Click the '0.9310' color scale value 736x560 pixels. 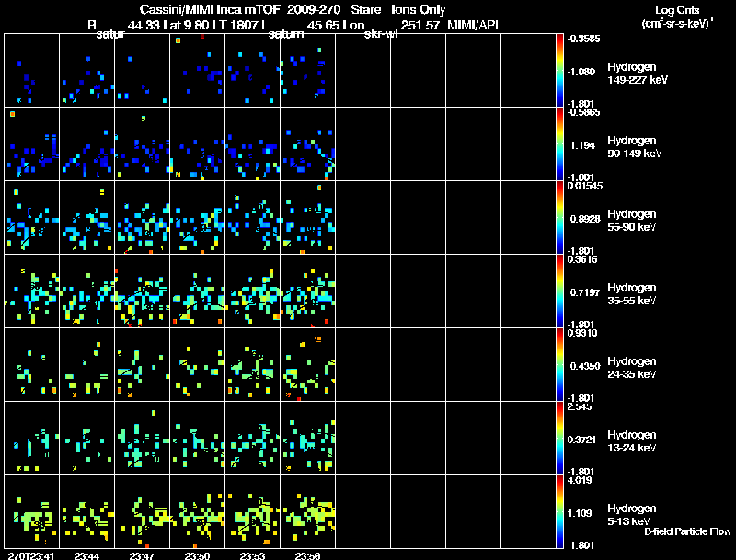582,333
